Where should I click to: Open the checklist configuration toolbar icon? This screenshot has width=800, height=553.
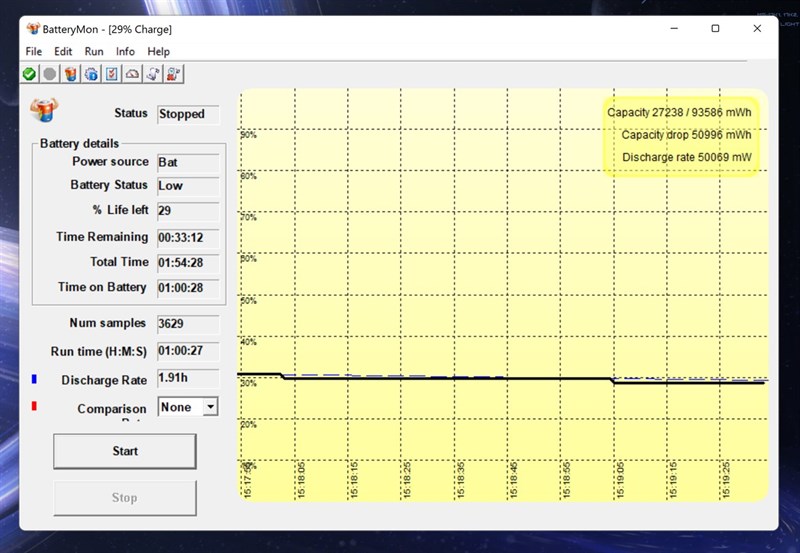(112, 74)
